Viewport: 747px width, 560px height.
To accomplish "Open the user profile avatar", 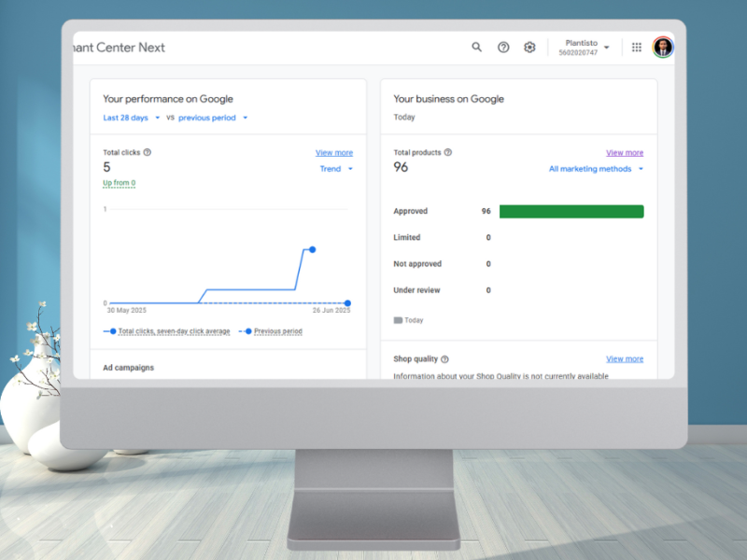I will click(x=663, y=48).
